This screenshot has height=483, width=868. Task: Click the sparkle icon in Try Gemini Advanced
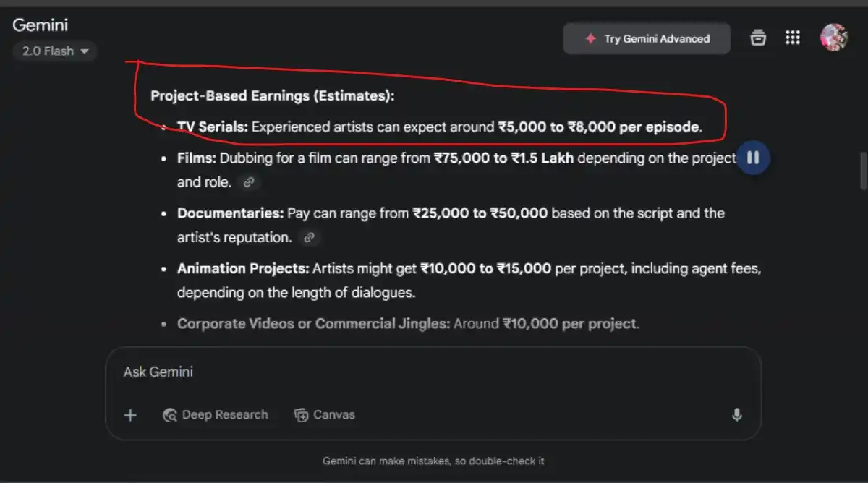click(x=590, y=39)
